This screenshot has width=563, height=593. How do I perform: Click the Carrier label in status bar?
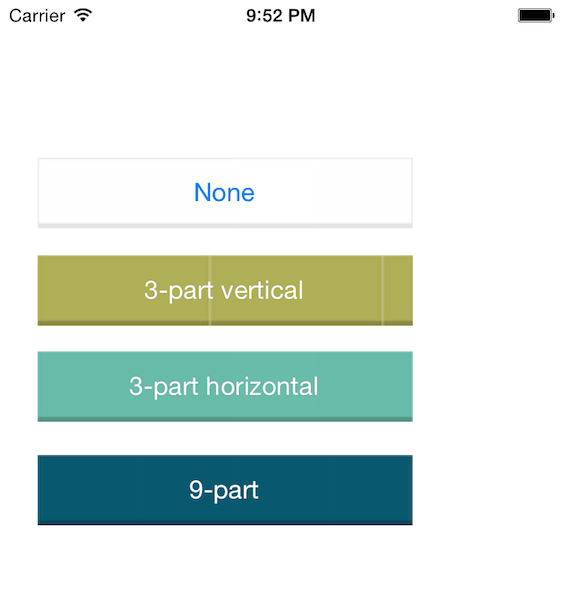37,16
